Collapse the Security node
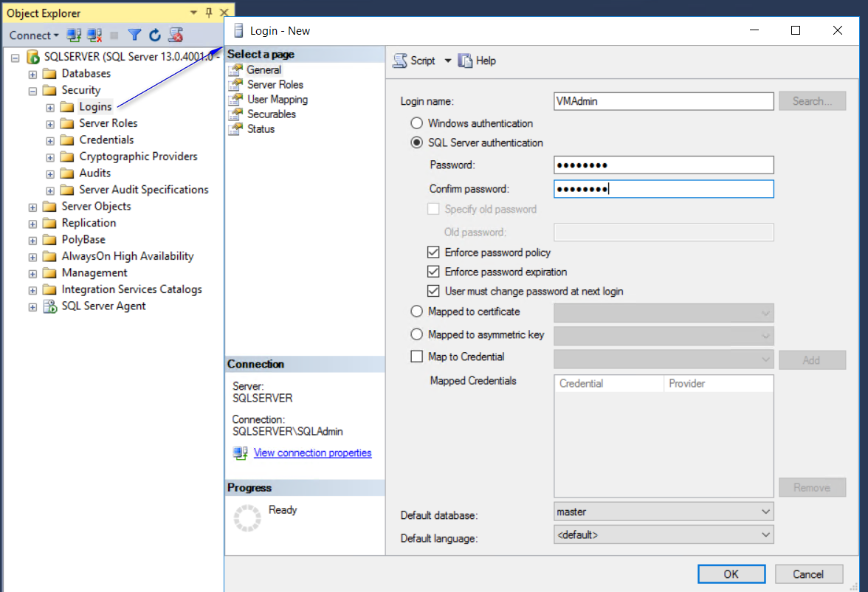868x592 pixels. [x=32, y=91]
